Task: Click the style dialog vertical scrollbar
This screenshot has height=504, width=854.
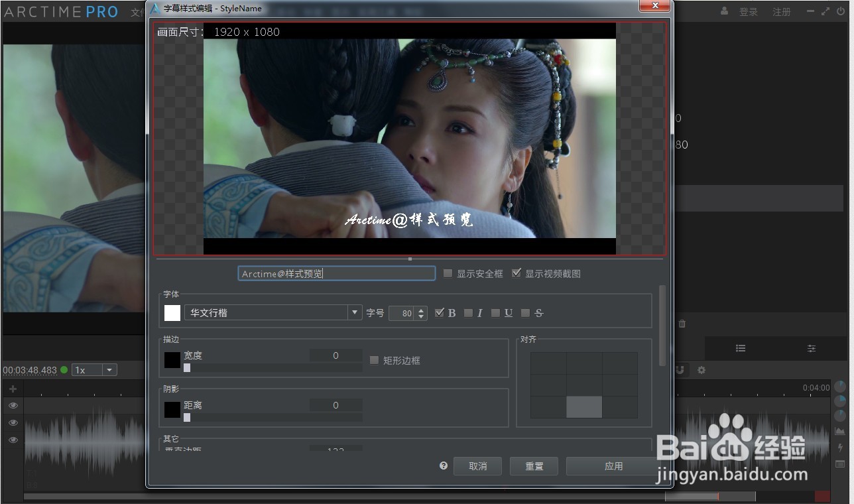Action: coord(662,326)
